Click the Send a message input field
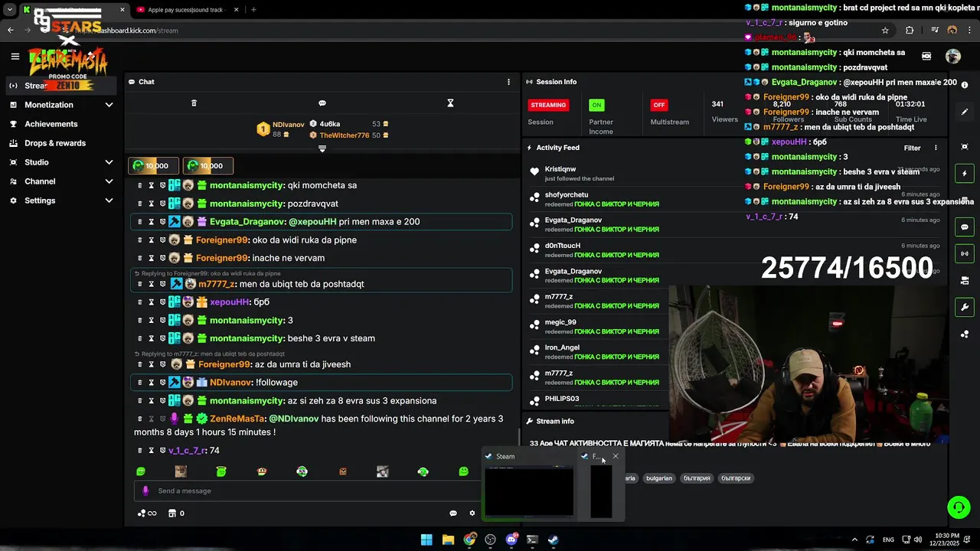 306,491
